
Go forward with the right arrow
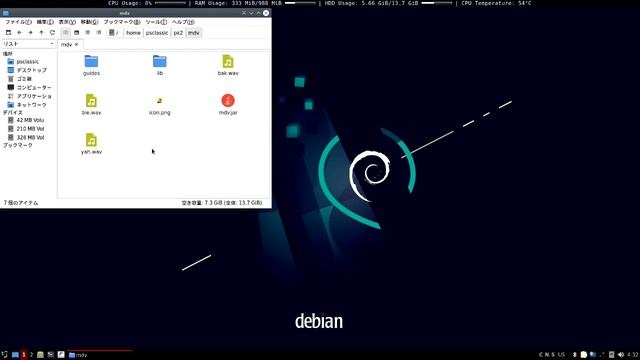pos(30,33)
